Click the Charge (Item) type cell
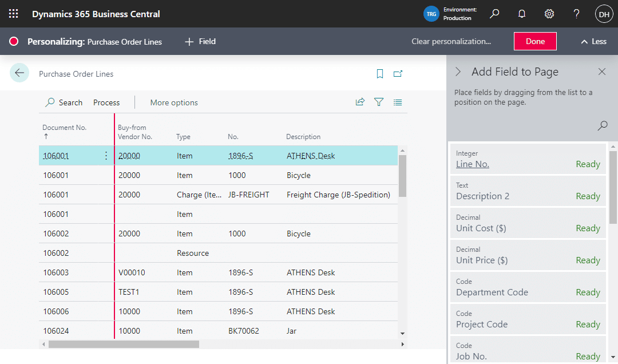Viewport: 618px width, 364px height. point(199,195)
